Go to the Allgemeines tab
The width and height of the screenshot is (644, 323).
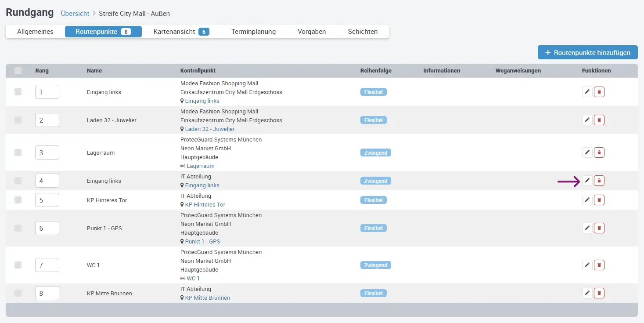(35, 32)
